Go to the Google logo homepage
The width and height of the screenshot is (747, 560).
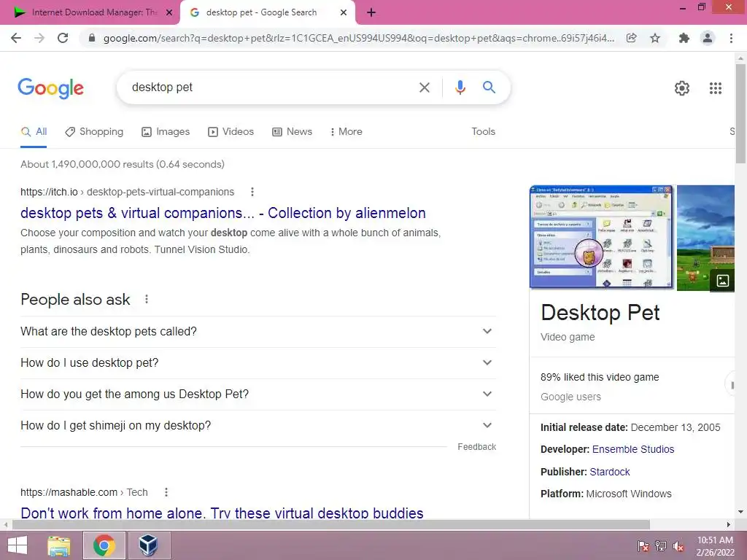pyautogui.click(x=50, y=88)
